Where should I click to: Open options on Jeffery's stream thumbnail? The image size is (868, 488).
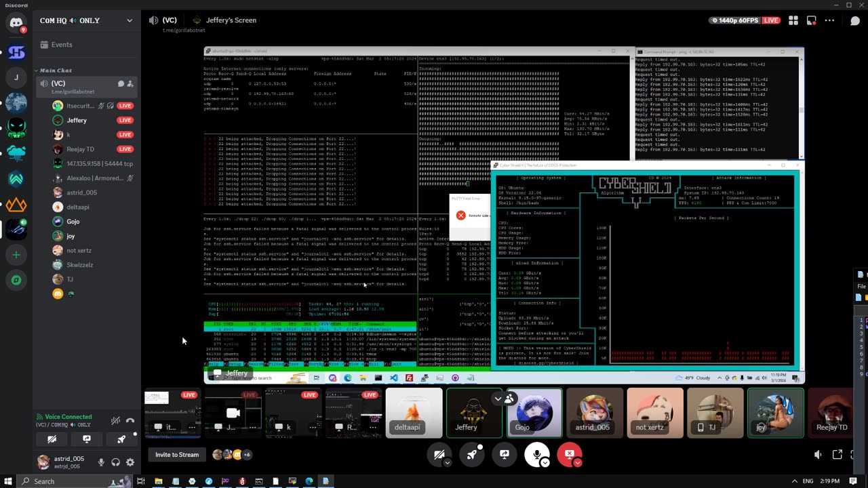(252, 427)
